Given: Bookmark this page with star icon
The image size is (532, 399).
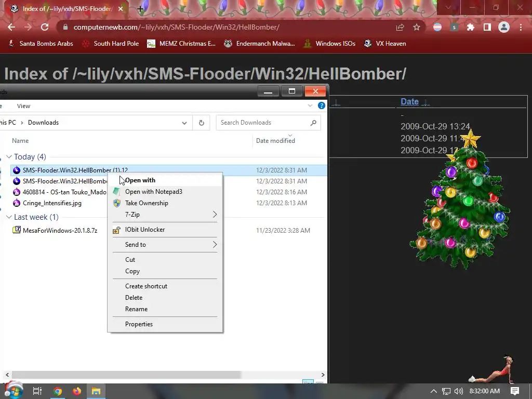Looking at the screenshot, I should point(417,27).
